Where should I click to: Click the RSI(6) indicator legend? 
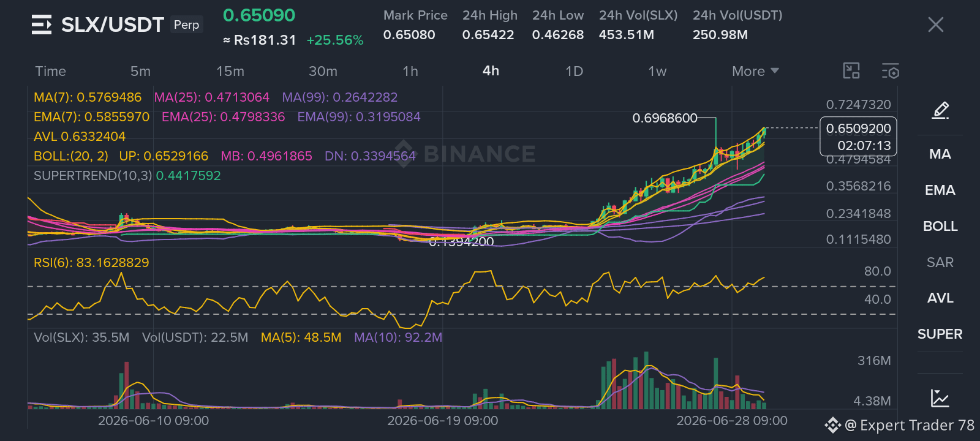[91, 263]
